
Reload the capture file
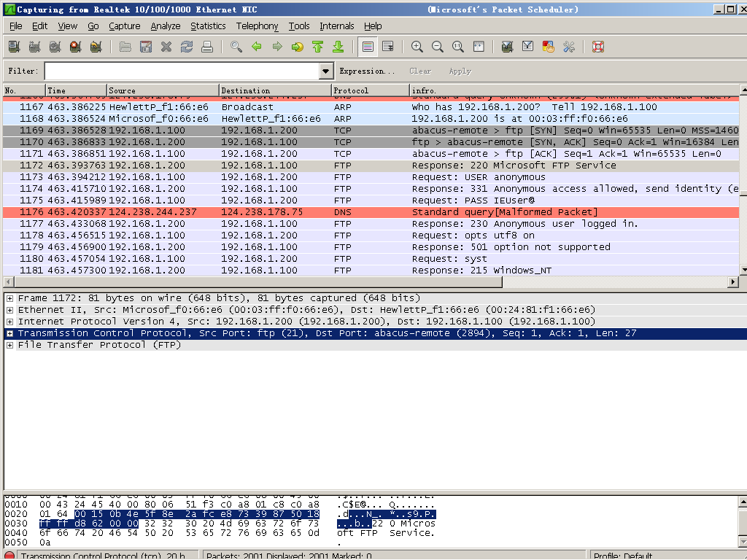point(187,47)
